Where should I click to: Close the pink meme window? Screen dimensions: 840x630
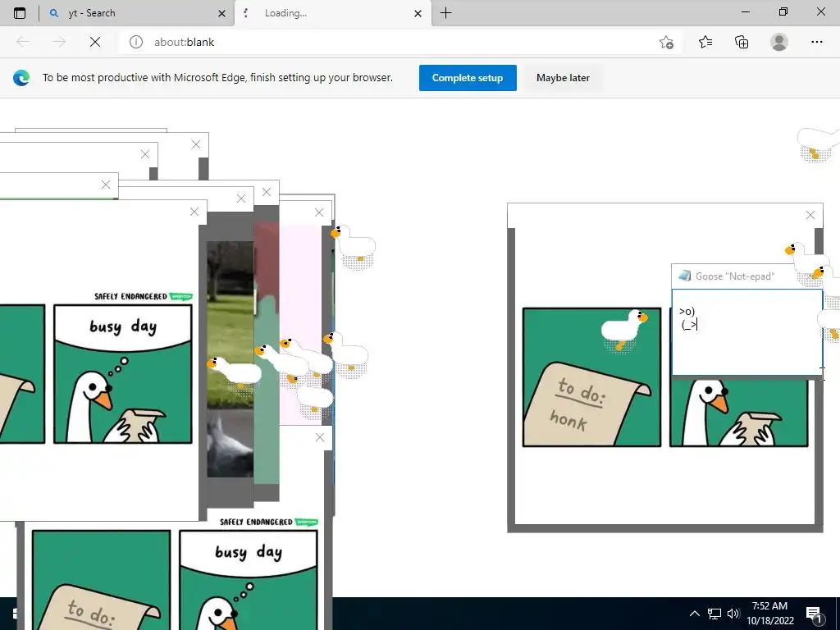coord(319,212)
